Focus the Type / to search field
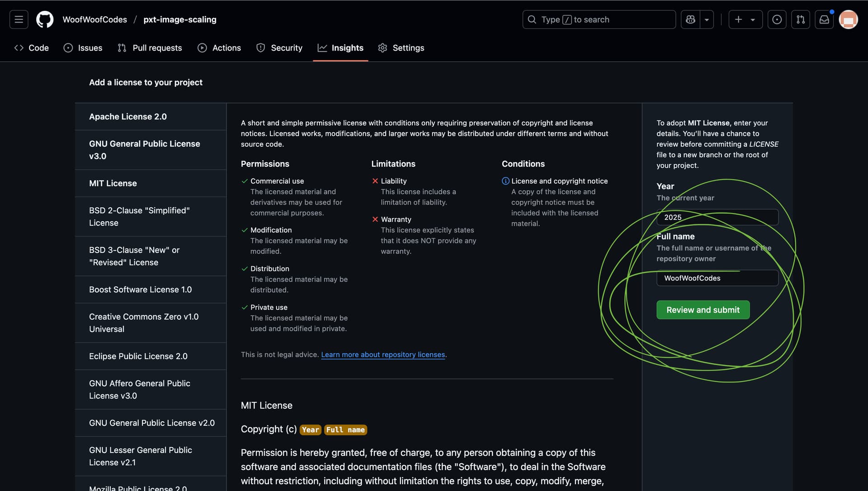868x491 pixels. click(599, 19)
